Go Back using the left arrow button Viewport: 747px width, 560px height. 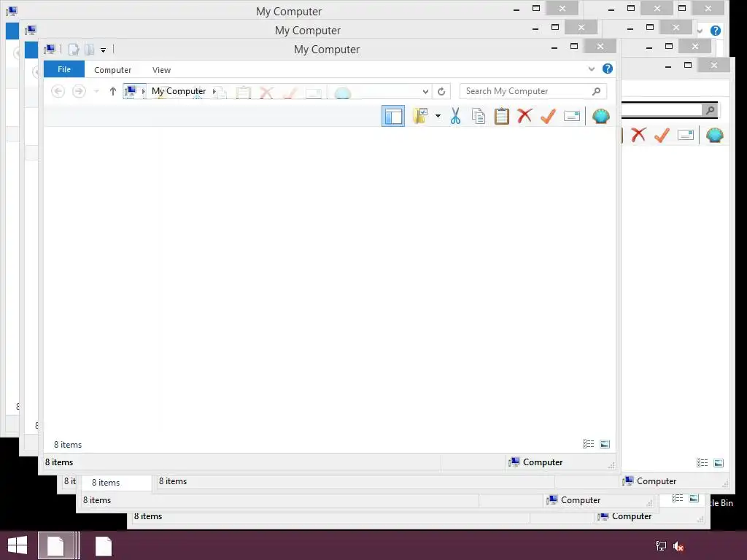click(58, 91)
